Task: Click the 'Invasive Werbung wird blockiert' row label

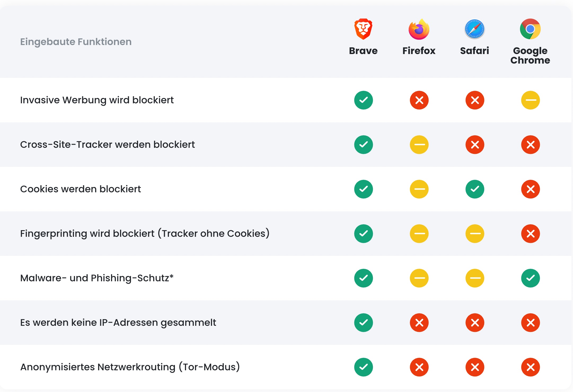Action: [x=97, y=100]
